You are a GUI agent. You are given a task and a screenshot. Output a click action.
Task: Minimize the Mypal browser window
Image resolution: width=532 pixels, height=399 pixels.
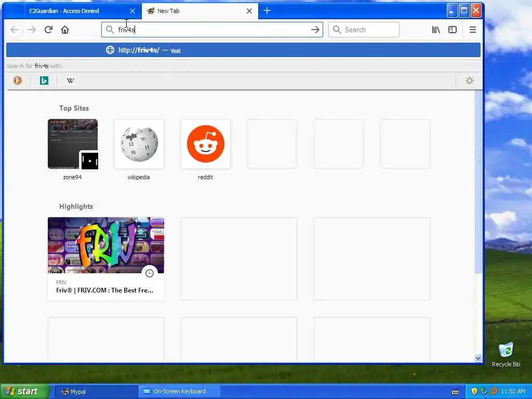451,11
